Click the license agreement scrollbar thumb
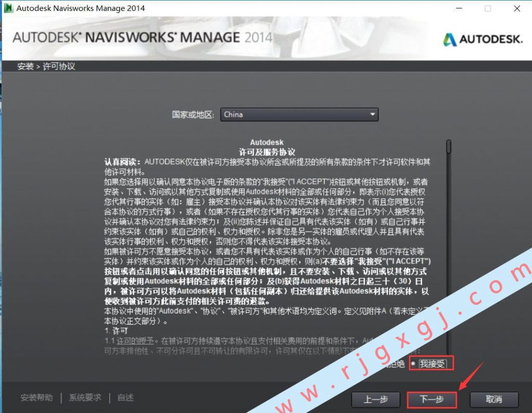 (x=448, y=147)
